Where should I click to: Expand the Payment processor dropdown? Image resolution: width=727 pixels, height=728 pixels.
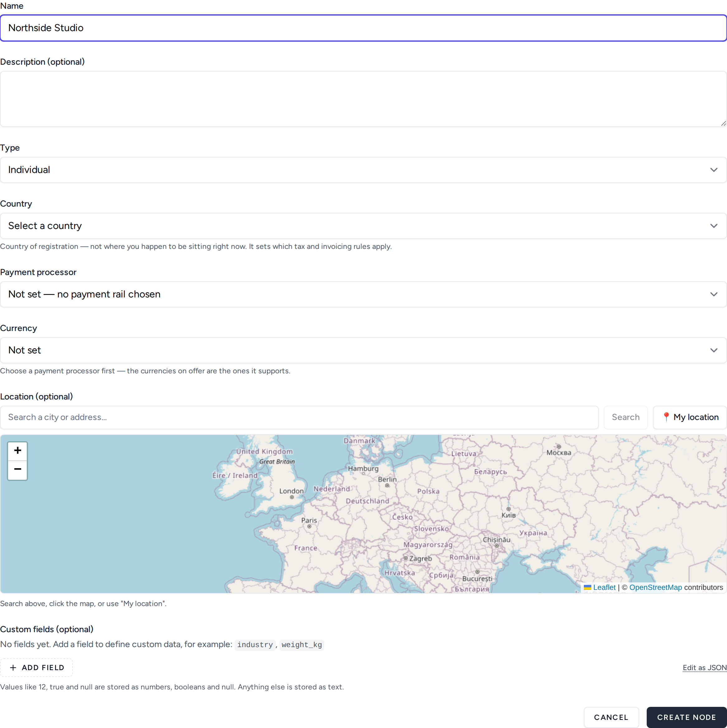[x=363, y=294]
